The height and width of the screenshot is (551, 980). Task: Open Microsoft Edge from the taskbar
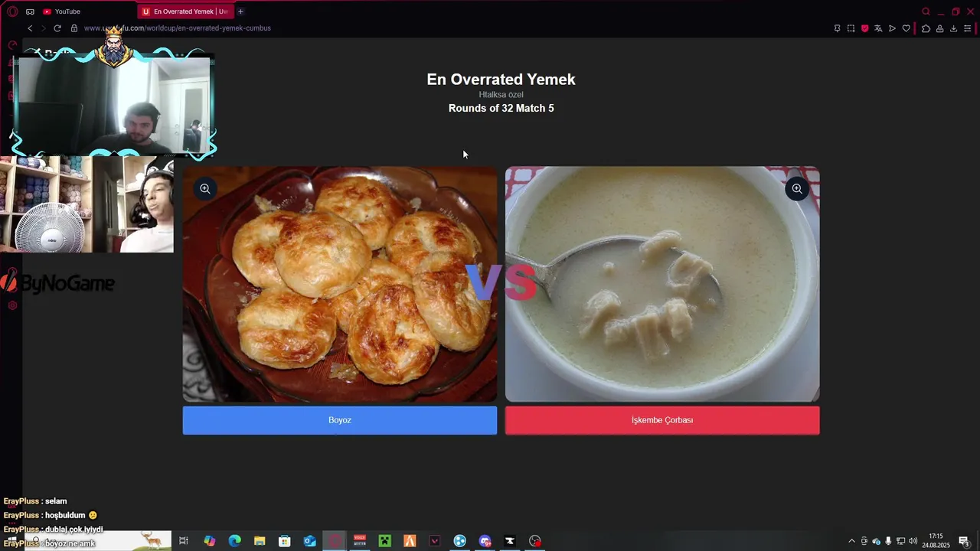pos(235,541)
